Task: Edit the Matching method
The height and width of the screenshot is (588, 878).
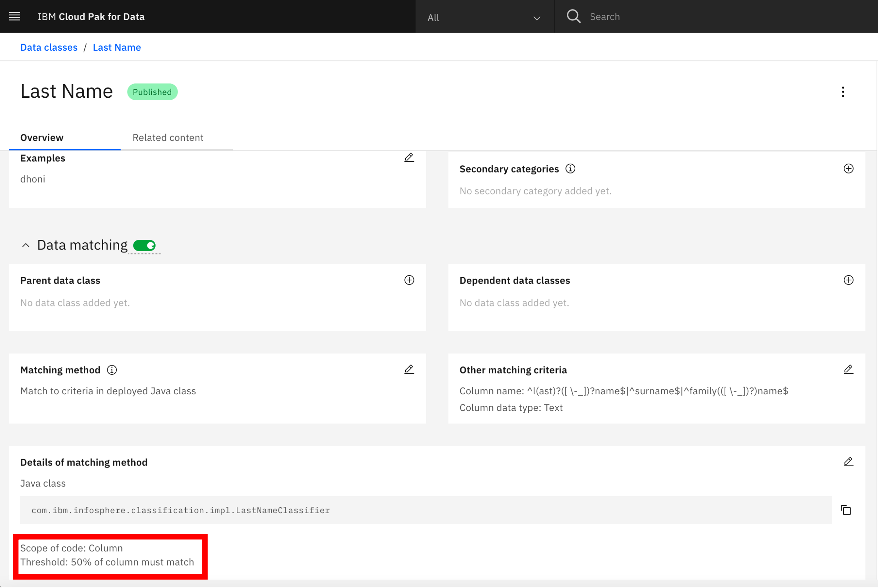Action: [409, 369]
